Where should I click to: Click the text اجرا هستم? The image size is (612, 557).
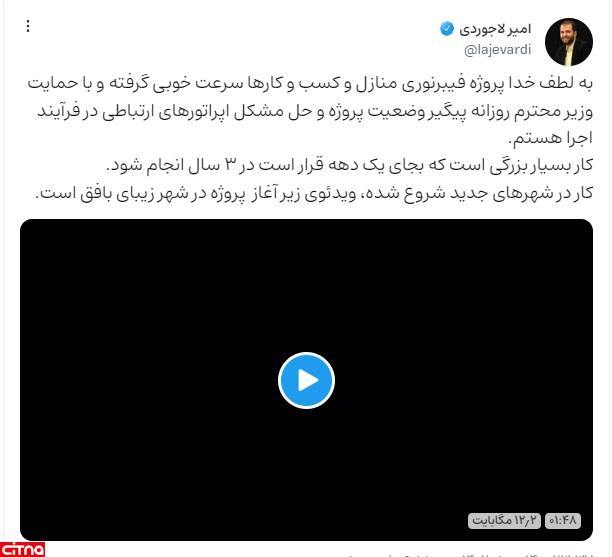[x=551, y=139]
